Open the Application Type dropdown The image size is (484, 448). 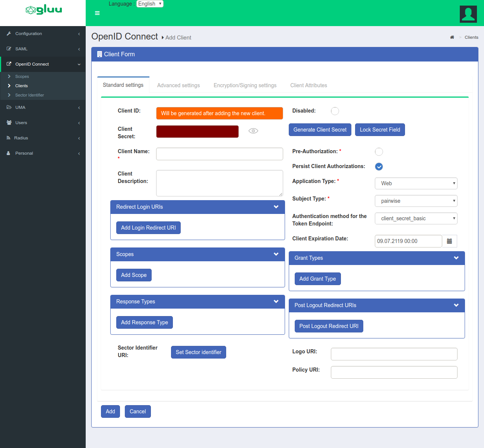(x=416, y=183)
